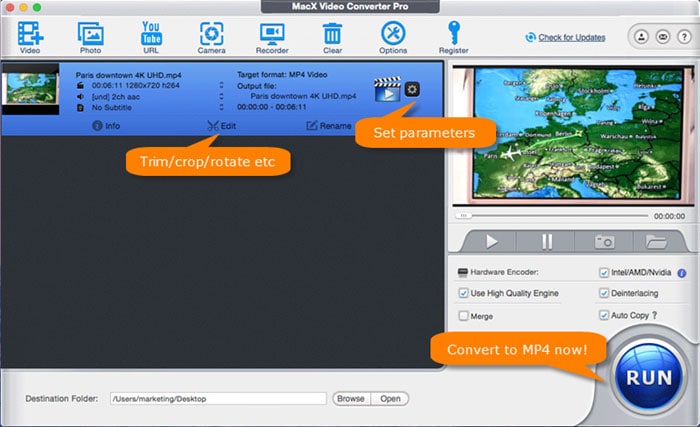Take a snapshot with the camera icon
Image resolution: width=700 pixels, height=427 pixels.
point(604,242)
